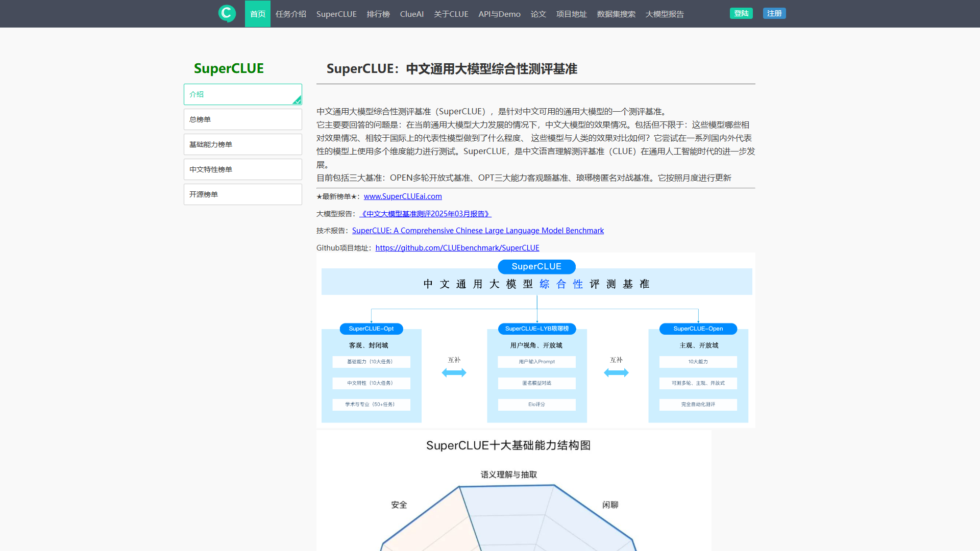Screen dimensions: 980x551
Task: Open the 排行榜 navigation item
Action: (378, 14)
